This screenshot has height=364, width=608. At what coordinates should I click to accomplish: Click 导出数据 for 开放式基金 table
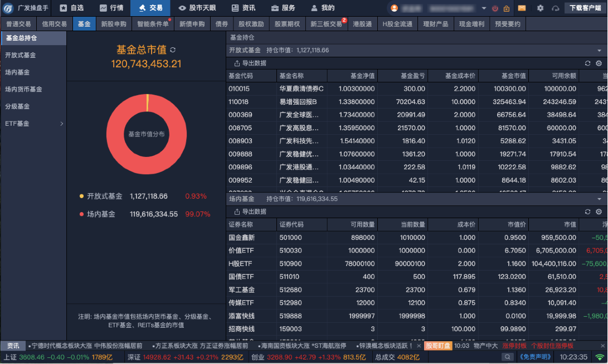[x=250, y=63]
